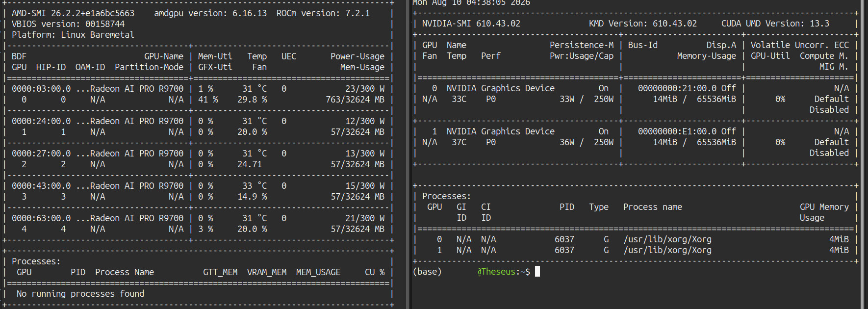Select the 33C temperature for NVIDIA GPU 0
Screen dimensions: 868x309
[459, 99]
